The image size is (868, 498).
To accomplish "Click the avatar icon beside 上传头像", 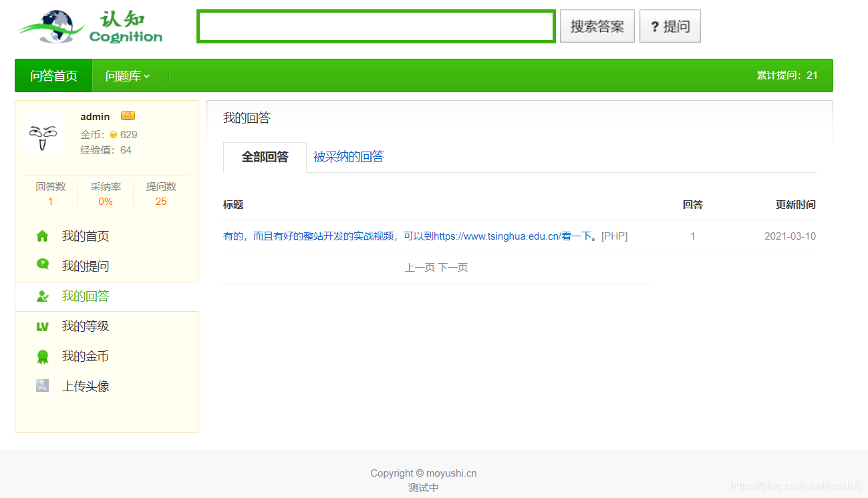I will tap(43, 385).
